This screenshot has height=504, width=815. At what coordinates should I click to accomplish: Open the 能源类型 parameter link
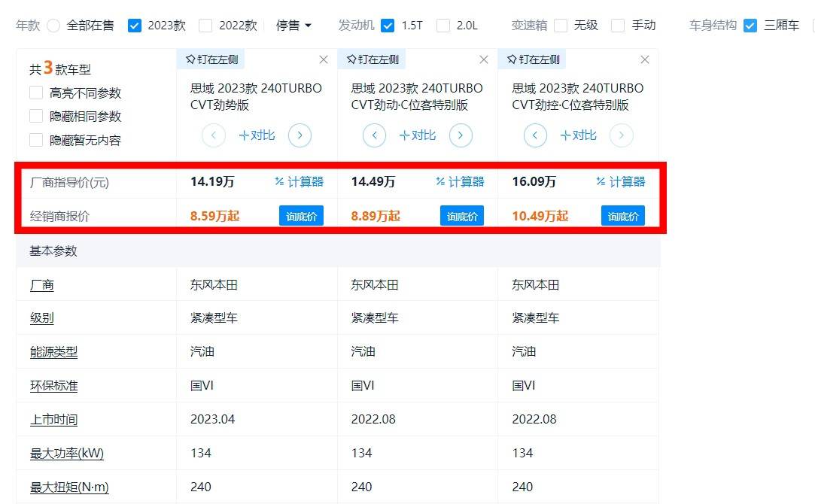53,352
